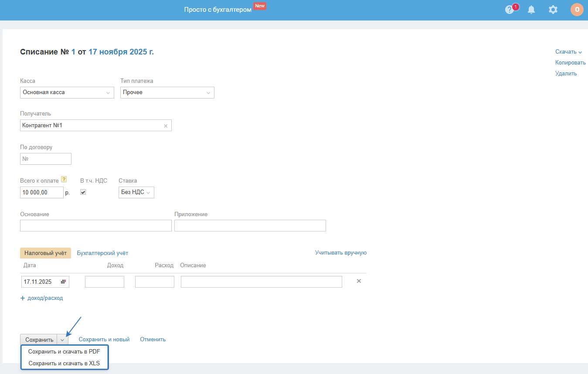Toggle the В т.ч. НДС checkbox

coord(83,192)
